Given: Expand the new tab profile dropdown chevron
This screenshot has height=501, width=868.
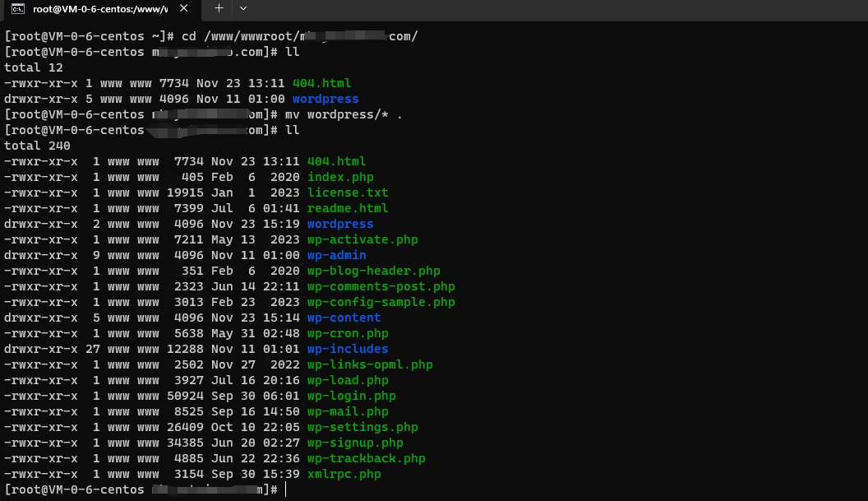Looking at the screenshot, I should [x=243, y=8].
